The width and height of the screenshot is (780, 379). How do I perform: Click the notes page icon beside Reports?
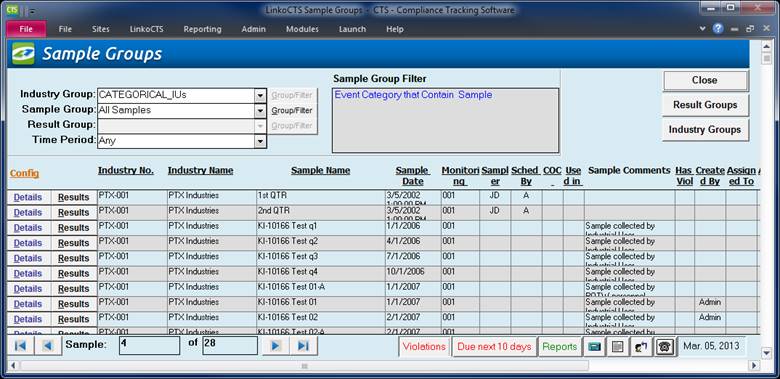(x=617, y=347)
